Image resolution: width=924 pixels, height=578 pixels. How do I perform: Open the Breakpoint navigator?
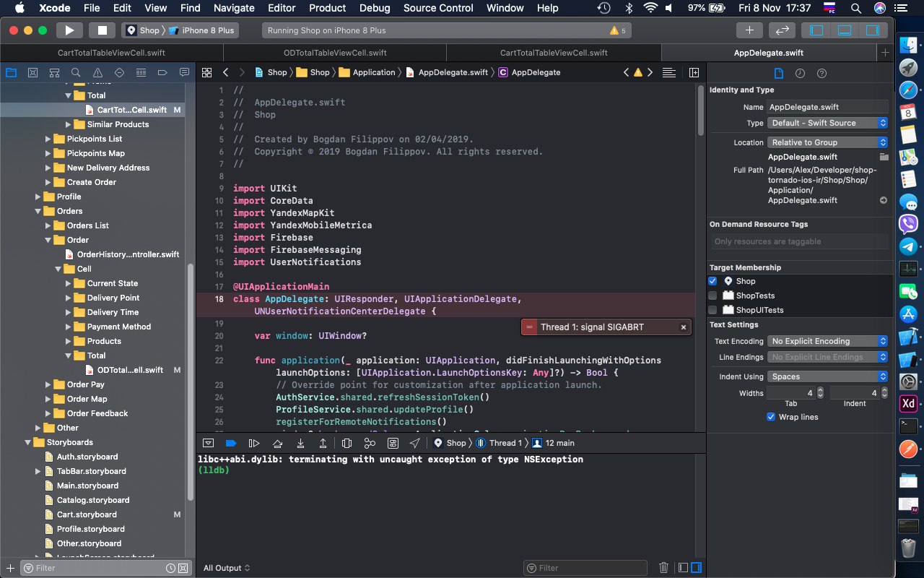pos(162,72)
